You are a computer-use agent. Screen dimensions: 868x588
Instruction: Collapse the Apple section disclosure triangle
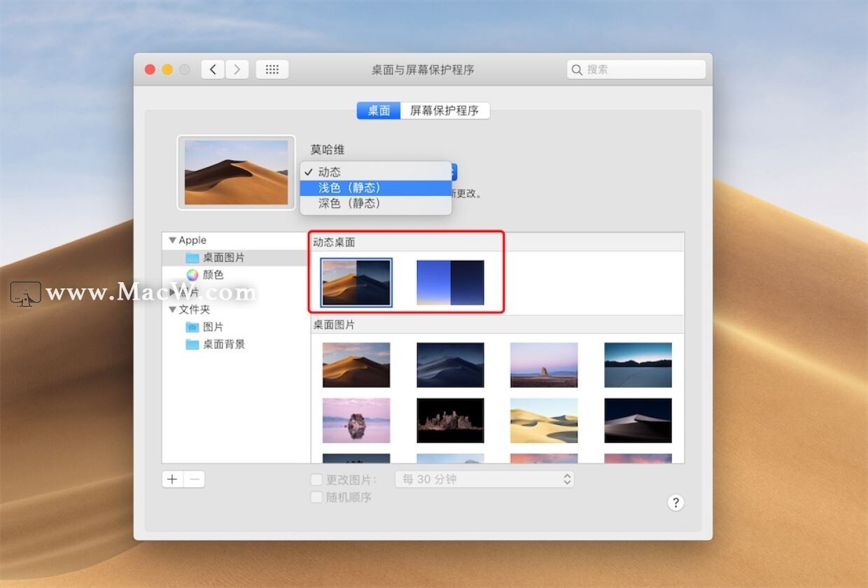(172, 239)
